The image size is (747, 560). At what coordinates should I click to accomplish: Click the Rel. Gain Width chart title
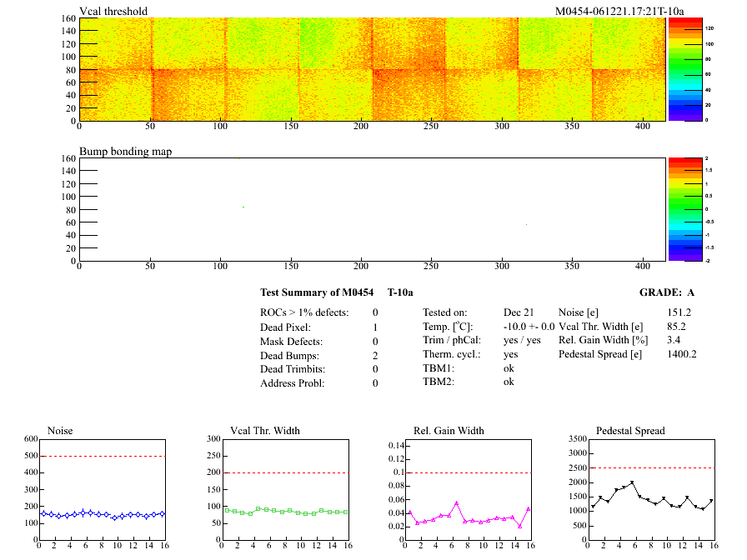[448, 430]
